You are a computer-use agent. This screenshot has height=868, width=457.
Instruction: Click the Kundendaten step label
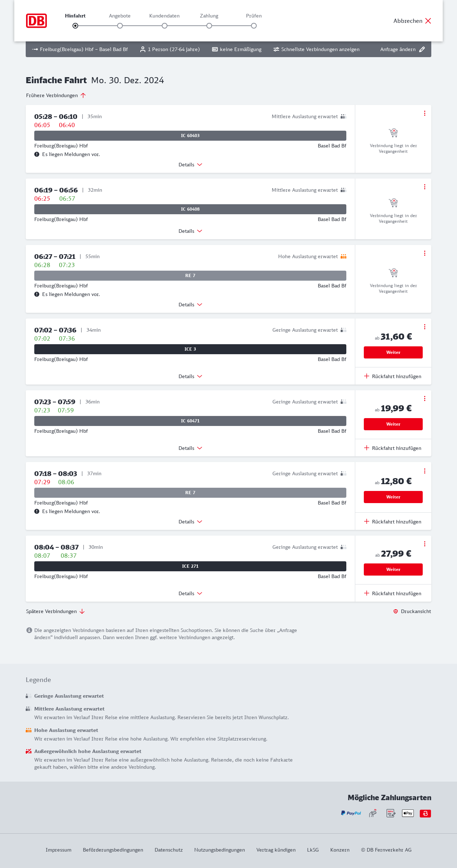pos(164,16)
